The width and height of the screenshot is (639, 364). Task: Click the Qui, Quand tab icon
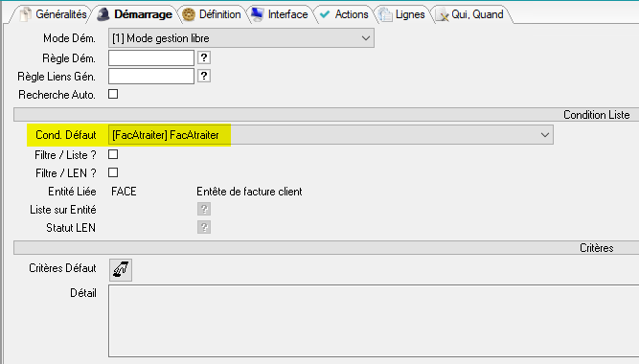coord(443,15)
